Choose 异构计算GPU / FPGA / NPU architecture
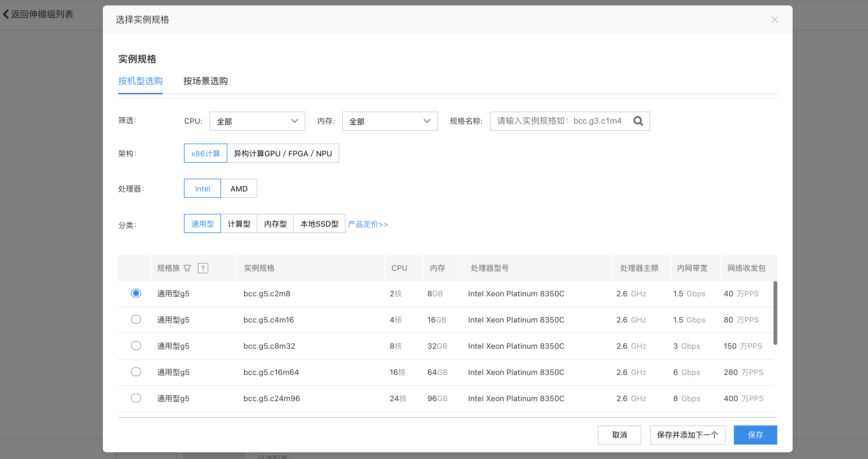The height and width of the screenshot is (459, 868). (x=283, y=153)
